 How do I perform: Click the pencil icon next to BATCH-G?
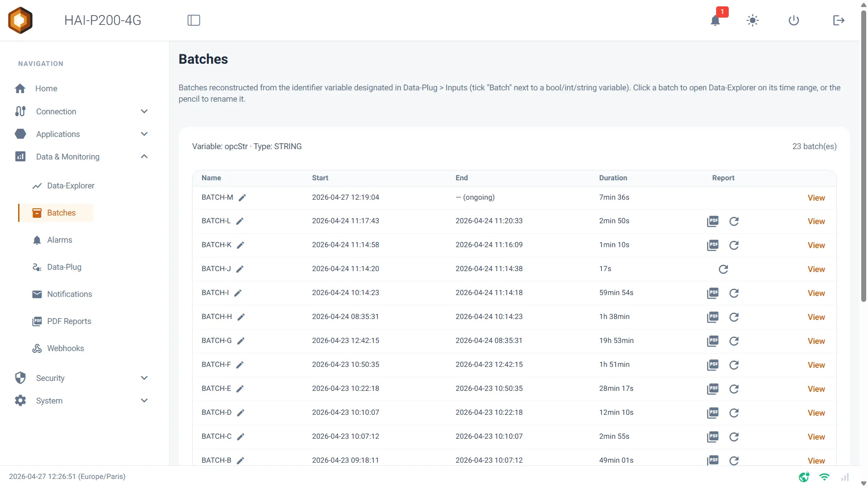pyautogui.click(x=241, y=341)
